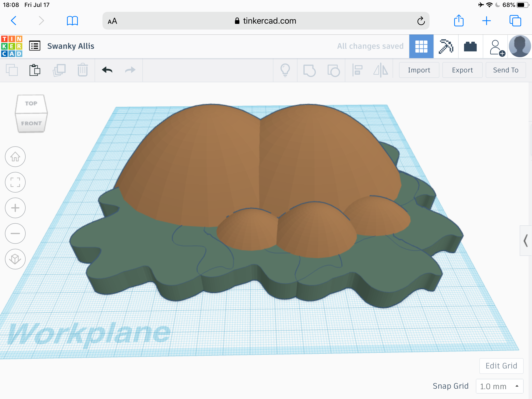Select TOP face of the view cube
Viewport: 532px width, 399px height.
pos(31,103)
